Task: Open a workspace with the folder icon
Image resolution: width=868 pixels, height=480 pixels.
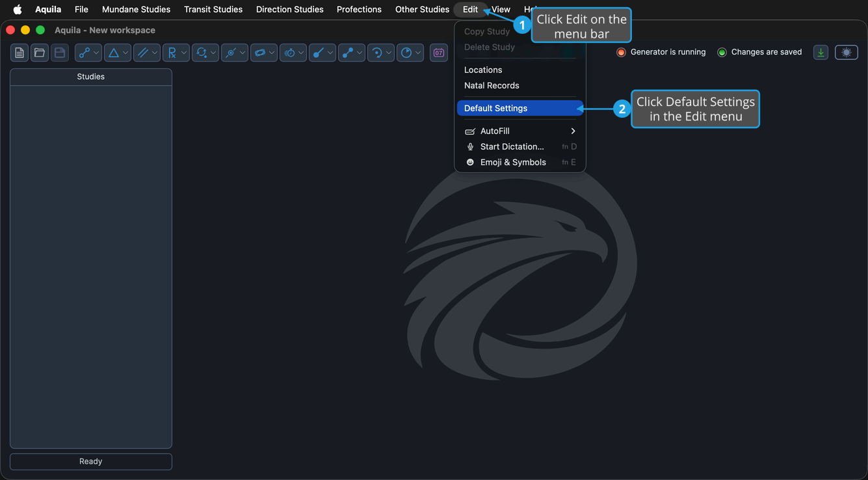Action: click(x=40, y=53)
